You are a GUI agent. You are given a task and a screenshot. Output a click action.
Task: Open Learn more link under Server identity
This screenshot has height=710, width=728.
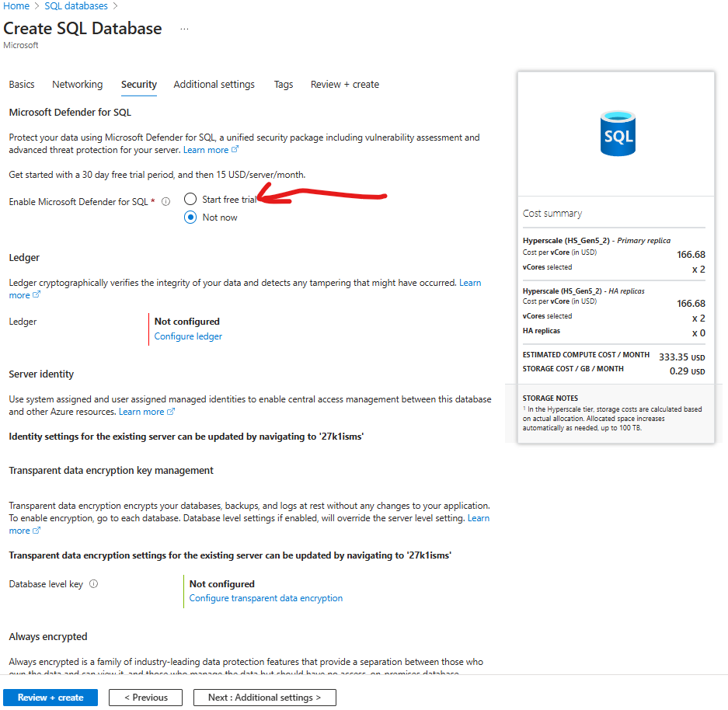tap(147, 412)
